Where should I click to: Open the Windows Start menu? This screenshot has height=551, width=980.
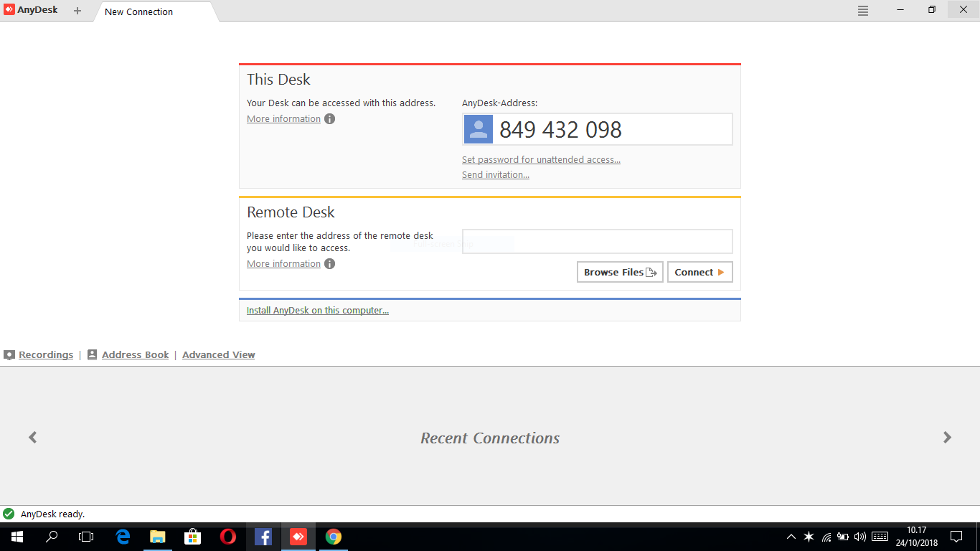click(17, 537)
